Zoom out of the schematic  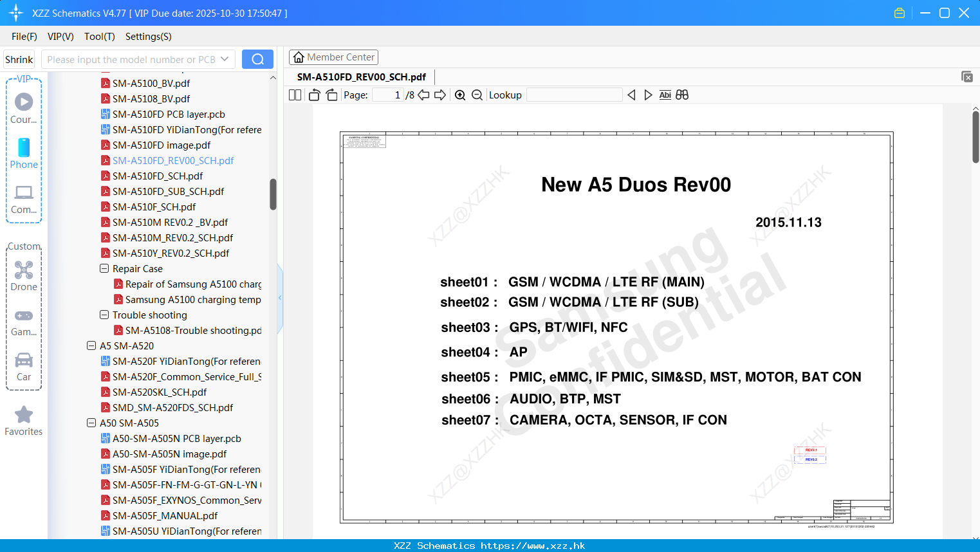coord(477,95)
